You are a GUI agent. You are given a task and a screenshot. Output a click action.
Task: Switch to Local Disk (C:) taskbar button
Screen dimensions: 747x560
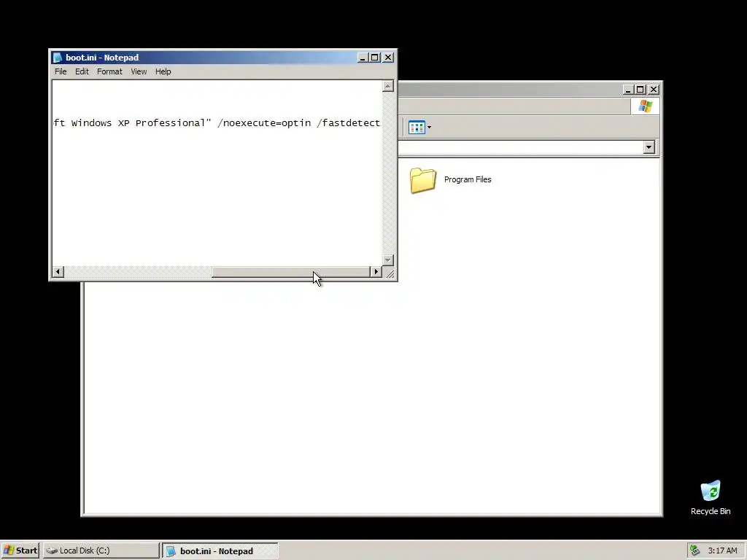click(101, 551)
